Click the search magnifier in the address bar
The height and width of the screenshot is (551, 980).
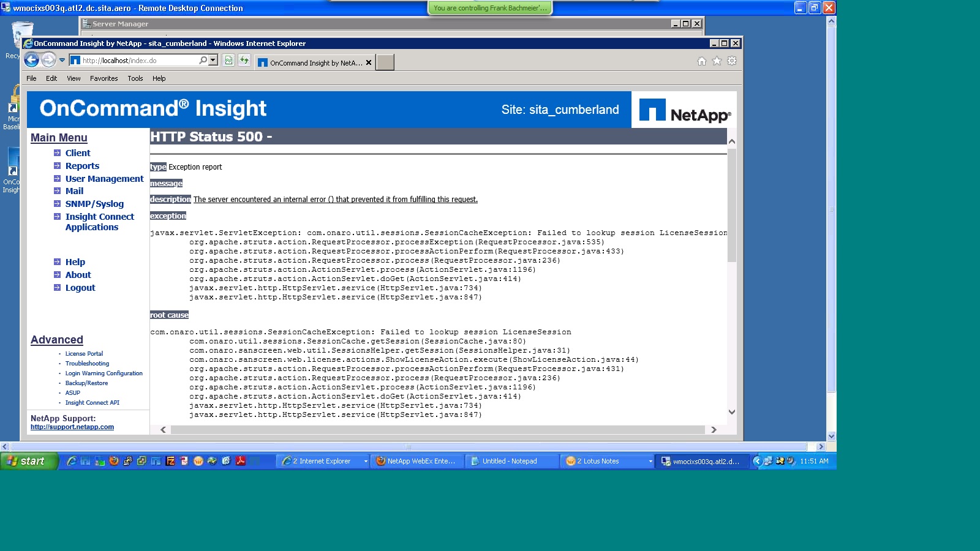pyautogui.click(x=203, y=60)
